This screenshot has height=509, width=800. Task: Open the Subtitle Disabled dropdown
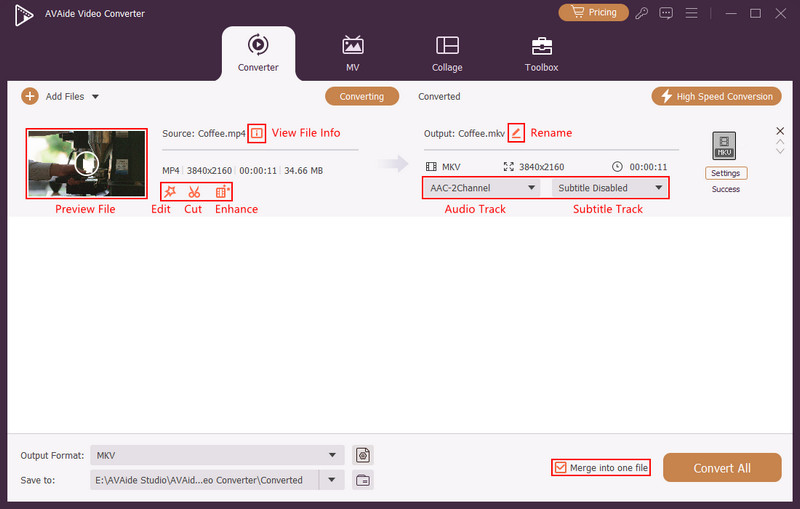coord(610,188)
